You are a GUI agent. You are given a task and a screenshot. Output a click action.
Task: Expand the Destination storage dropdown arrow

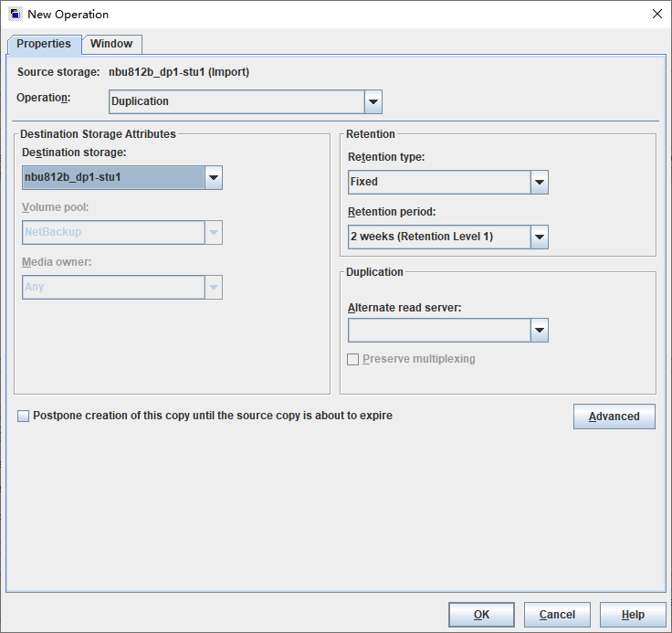point(214,177)
